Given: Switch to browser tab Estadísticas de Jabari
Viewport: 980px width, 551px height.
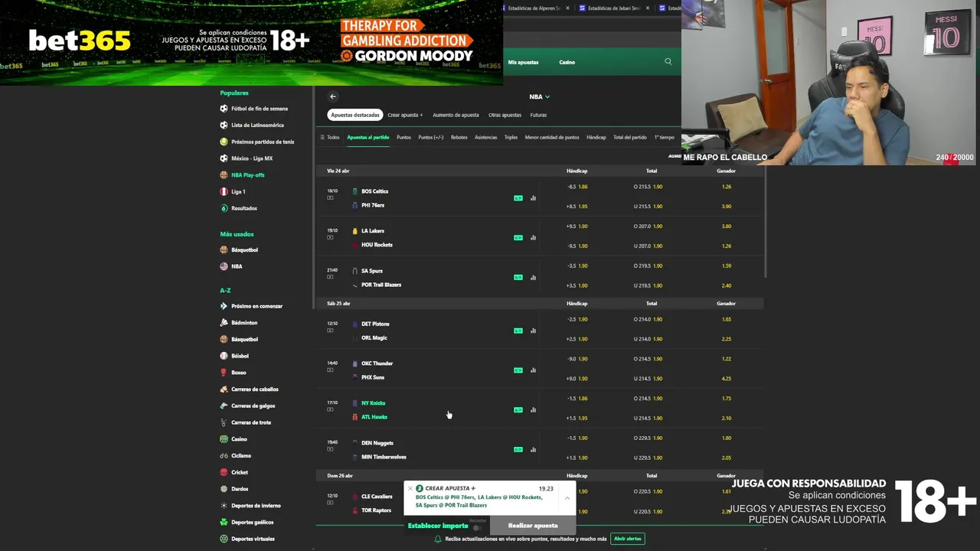Looking at the screenshot, I should 614,8.
